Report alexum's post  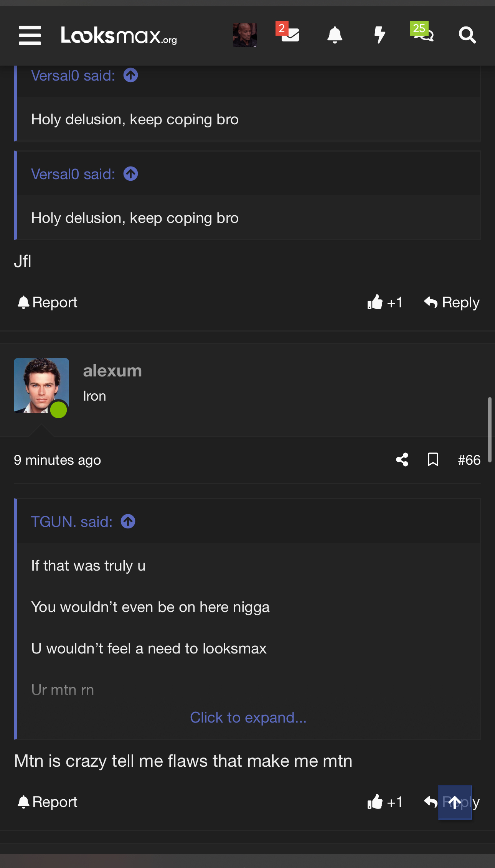pyautogui.click(x=48, y=802)
